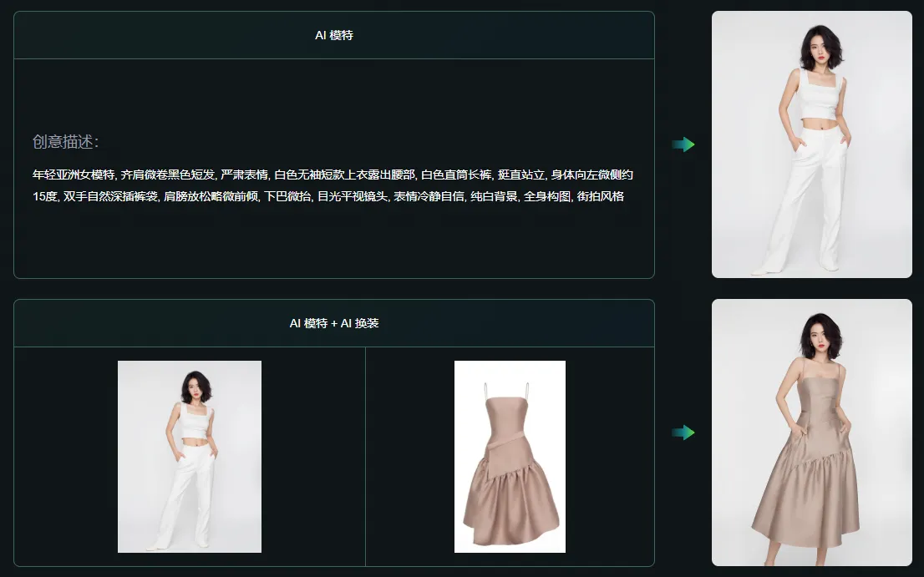
Task: Open the generated model image in white outfit
Action: [x=811, y=144]
